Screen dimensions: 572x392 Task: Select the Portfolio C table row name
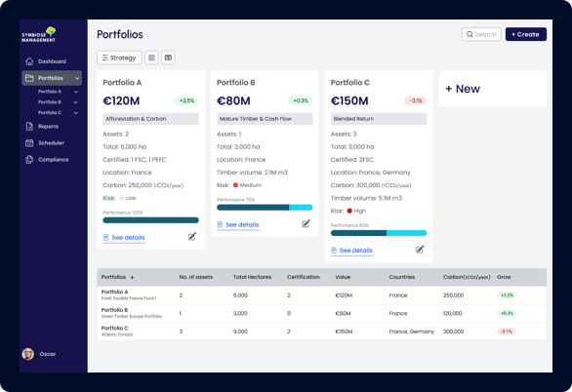tap(114, 328)
